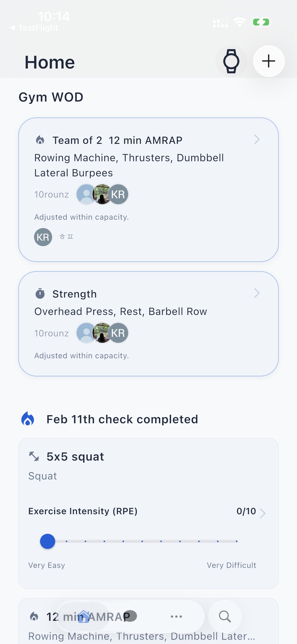The image size is (297, 644).
Task: Tap the KR comment avatar on the AMRAP card
Action: click(43, 237)
